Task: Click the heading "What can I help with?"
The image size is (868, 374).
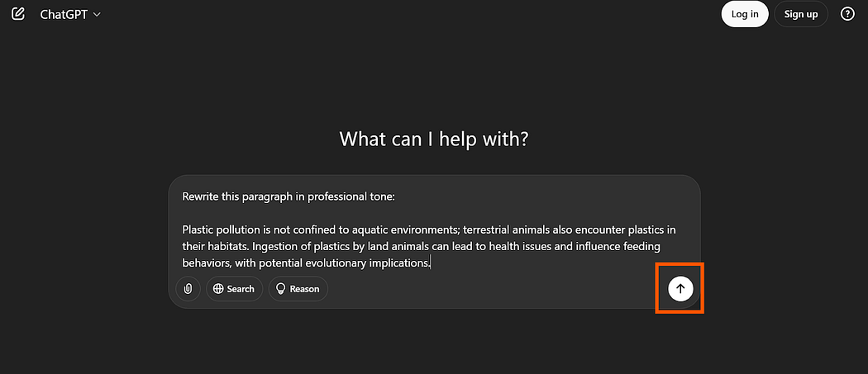Action: click(434, 139)
